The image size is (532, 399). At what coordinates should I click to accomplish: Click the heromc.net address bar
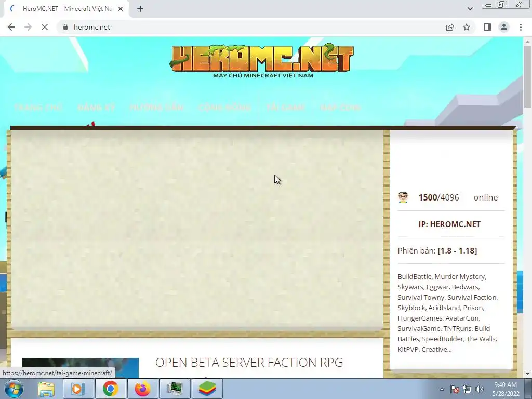click(x=251, y=27)
